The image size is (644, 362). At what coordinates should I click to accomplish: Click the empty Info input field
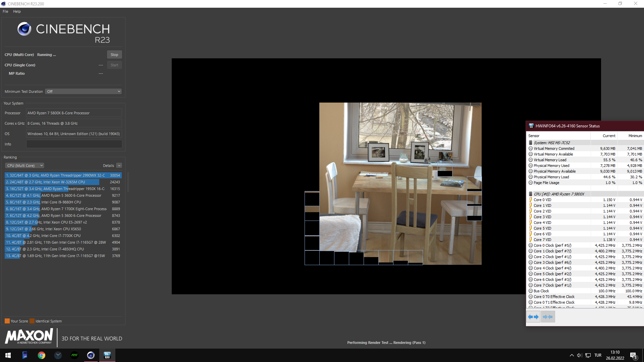point(74,144)
